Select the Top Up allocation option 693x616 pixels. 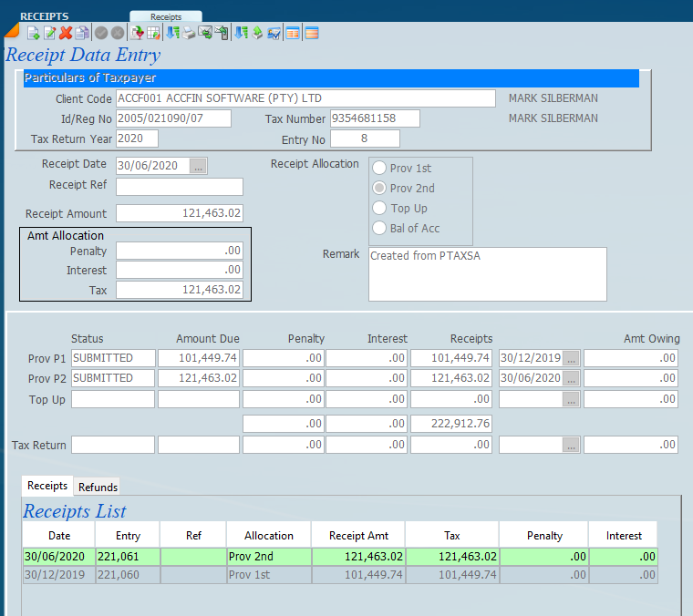point(379,209)
